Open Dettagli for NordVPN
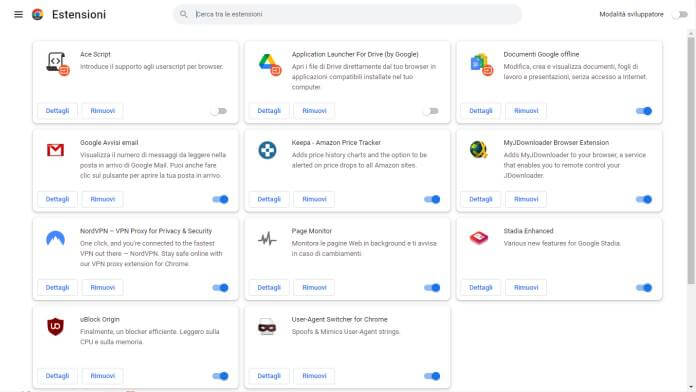 (57, 287)
